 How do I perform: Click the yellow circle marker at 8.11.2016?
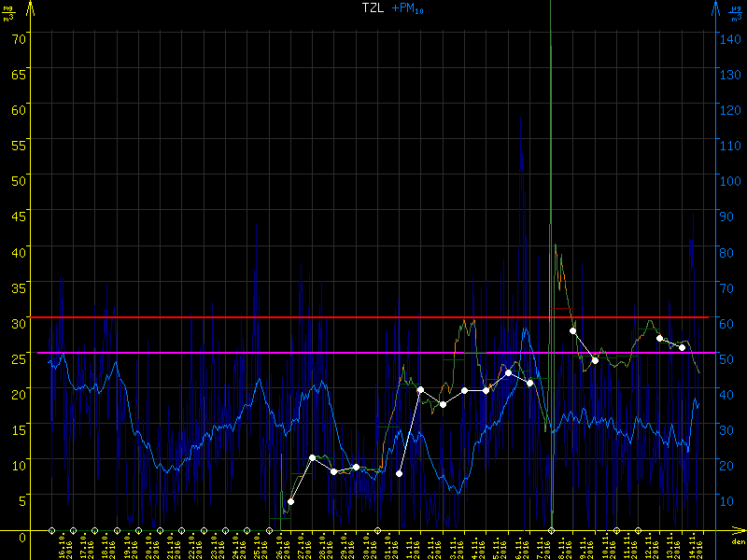pos(551,530)
